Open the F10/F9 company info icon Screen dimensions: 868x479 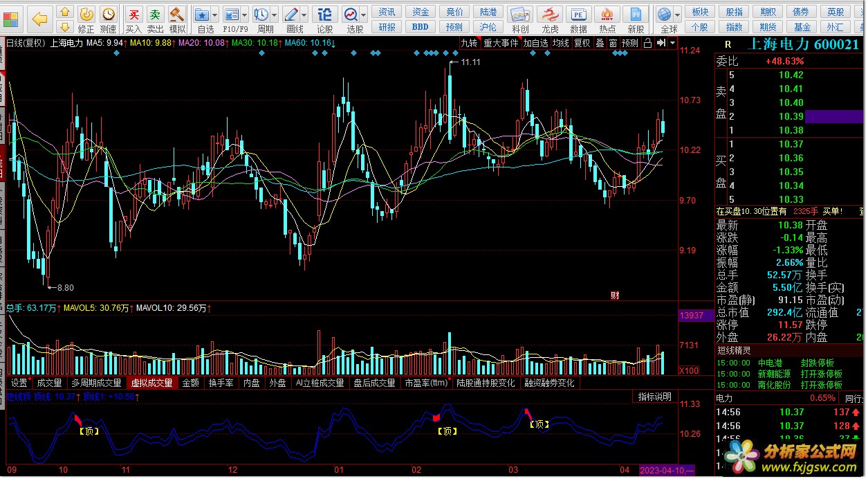point(232,19)
